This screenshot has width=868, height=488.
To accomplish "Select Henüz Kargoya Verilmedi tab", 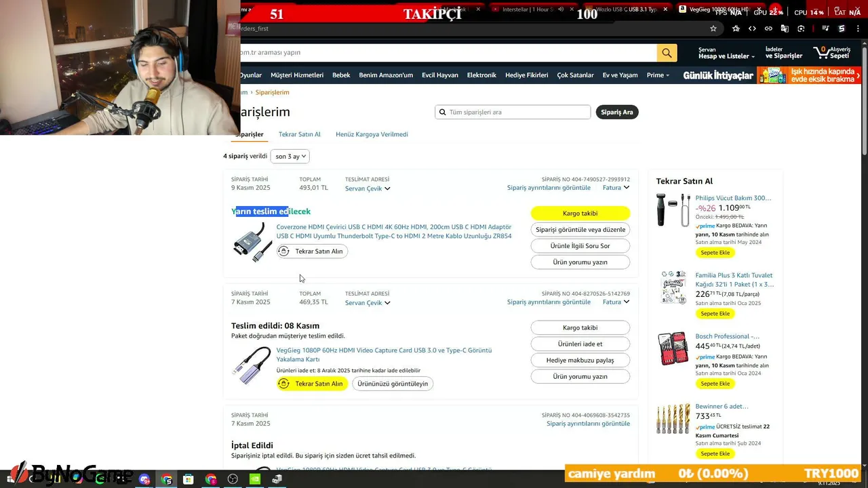I will pos(372,134).
